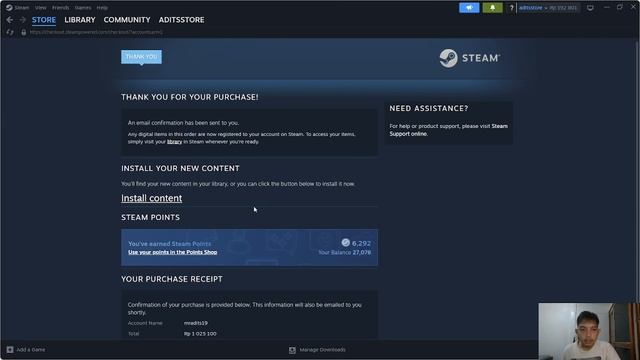Switch to Big Picture mode icon

click(590, 8)
